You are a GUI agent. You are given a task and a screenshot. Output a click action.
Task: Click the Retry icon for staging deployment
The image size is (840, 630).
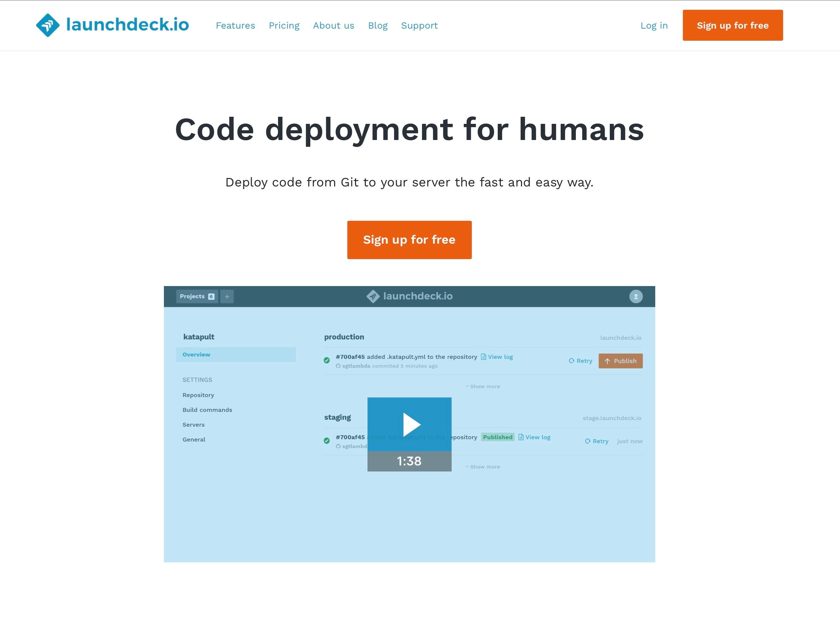coord(588,441)
